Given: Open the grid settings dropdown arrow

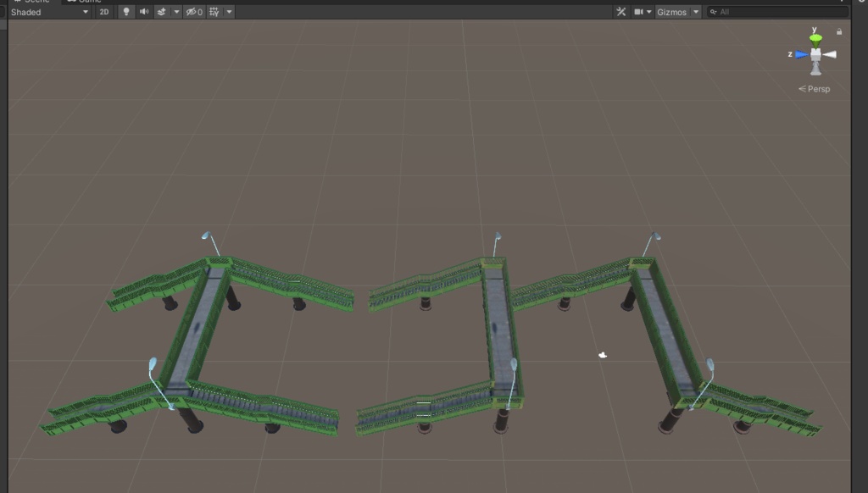Looking at the screenshot, I should click(x=230, y=12).
